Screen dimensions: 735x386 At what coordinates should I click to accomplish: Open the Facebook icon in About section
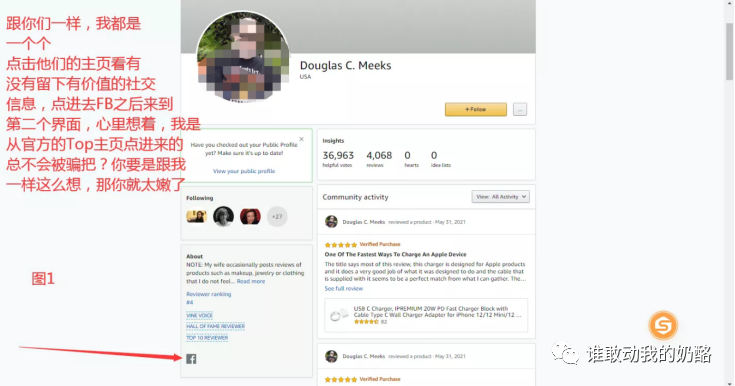click(191, 359)
